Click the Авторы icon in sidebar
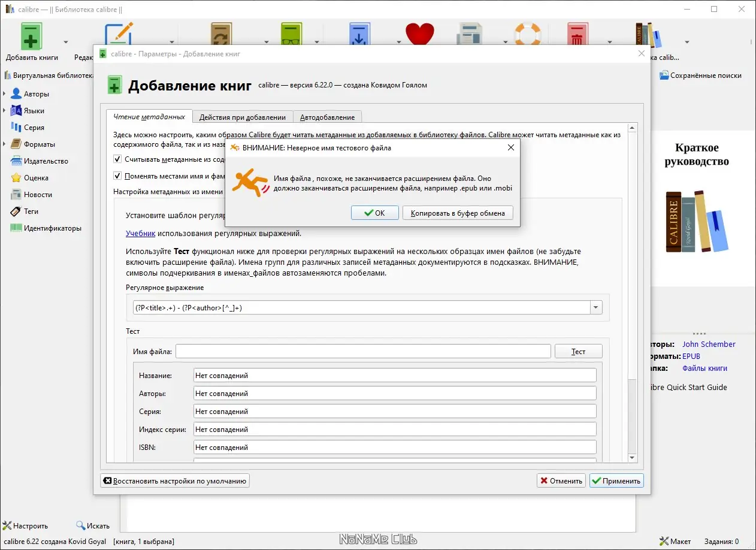Image resolution: width=756 pixels, height=550 pixels. [x=16, y=93]
